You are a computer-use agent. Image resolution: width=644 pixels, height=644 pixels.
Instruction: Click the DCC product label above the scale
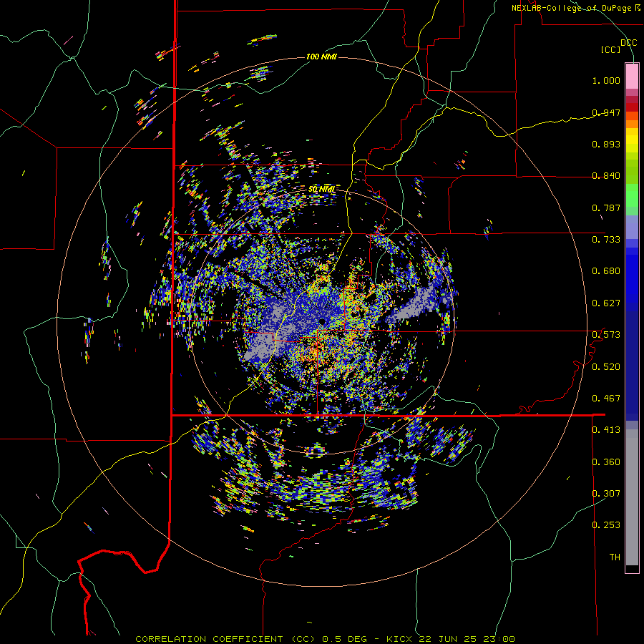628,43
